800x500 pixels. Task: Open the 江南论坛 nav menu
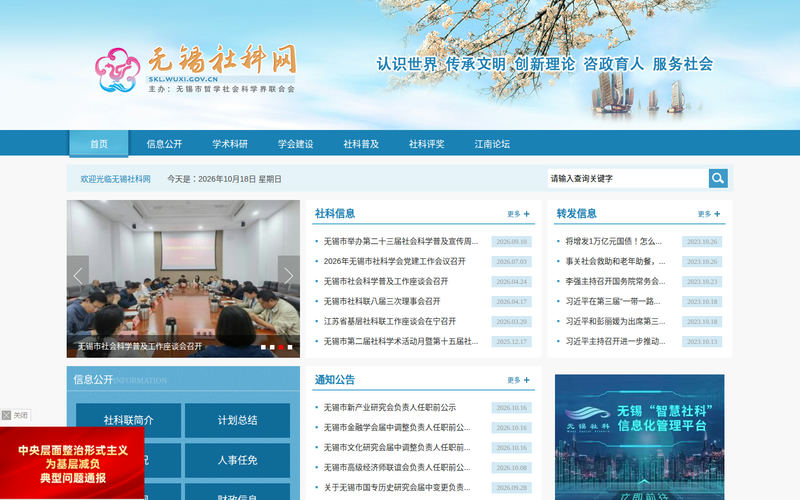click(492, 144)
